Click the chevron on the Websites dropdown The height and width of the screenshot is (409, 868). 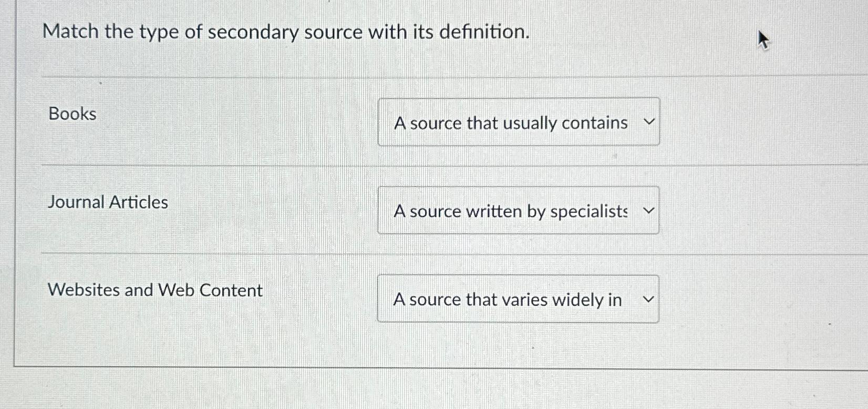[649, 299]
